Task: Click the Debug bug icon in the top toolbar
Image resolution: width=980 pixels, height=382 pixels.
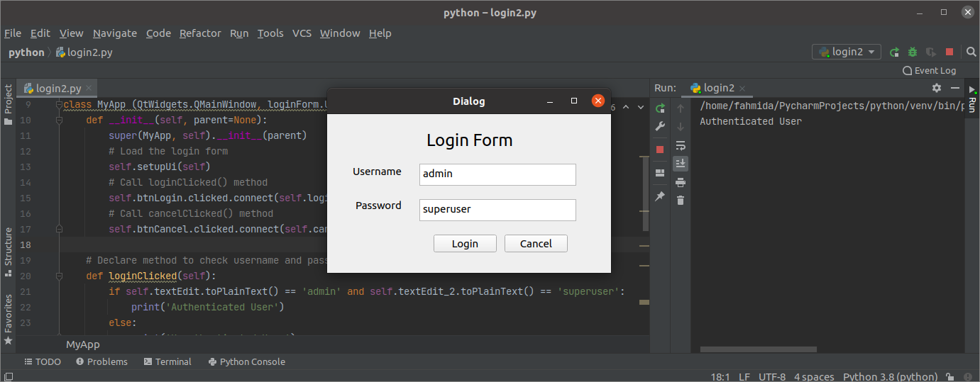Action: point(913,52)
